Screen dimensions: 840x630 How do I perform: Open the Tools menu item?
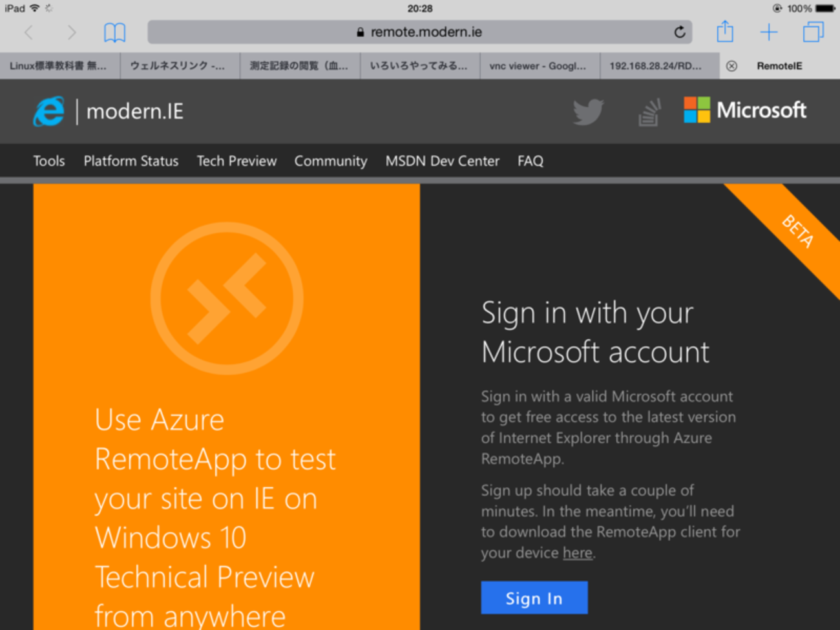[x=49, y=161]
